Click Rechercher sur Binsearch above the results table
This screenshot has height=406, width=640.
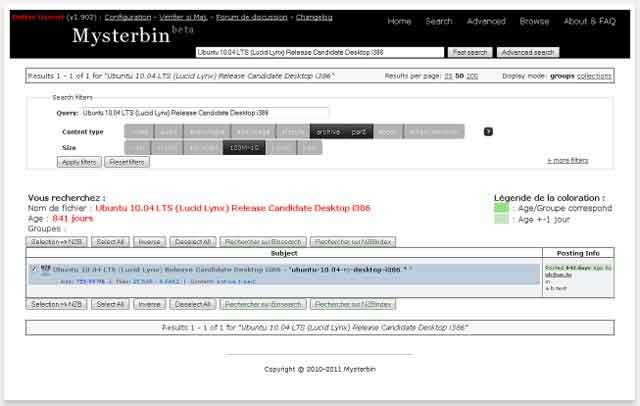pyautogui.click(x=263, y=242)
